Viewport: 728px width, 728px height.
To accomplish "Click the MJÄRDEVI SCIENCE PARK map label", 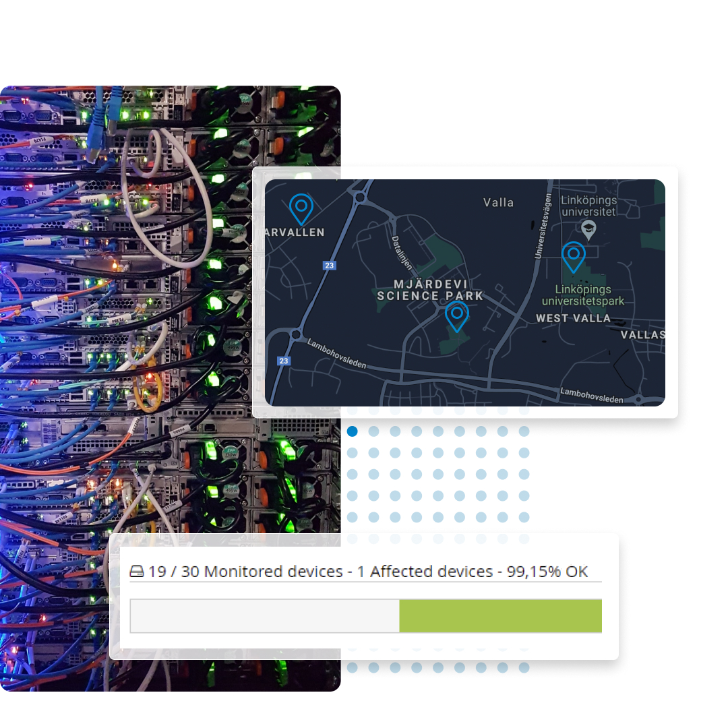I will coord(431,290).
